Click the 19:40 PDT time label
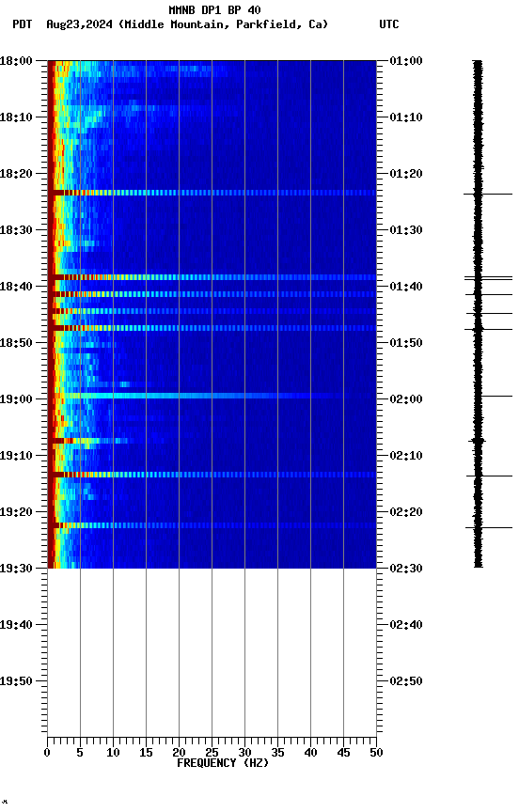Viewport: 519px width, 812px height. 16,625
